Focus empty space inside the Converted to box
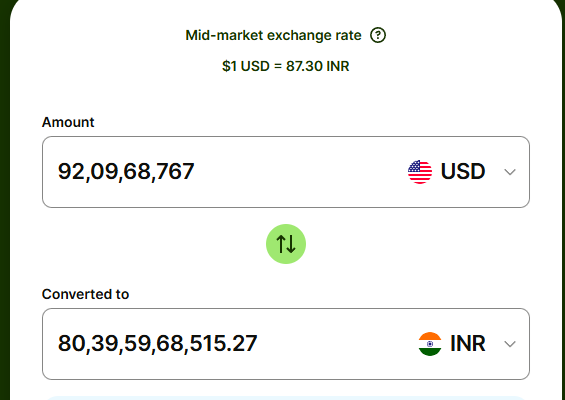Screen dimensions: 565x400 [335, 344]
